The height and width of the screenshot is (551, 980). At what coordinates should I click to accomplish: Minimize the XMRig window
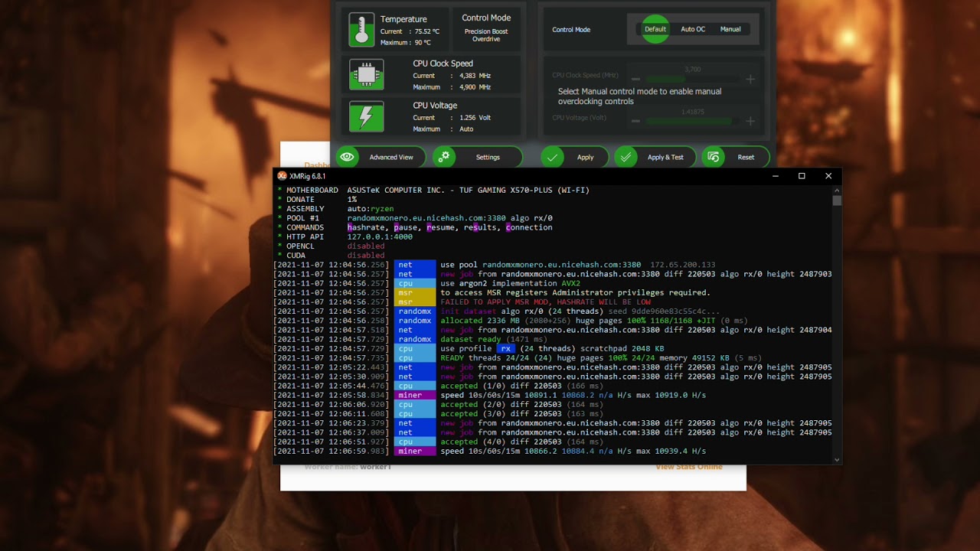776,176
